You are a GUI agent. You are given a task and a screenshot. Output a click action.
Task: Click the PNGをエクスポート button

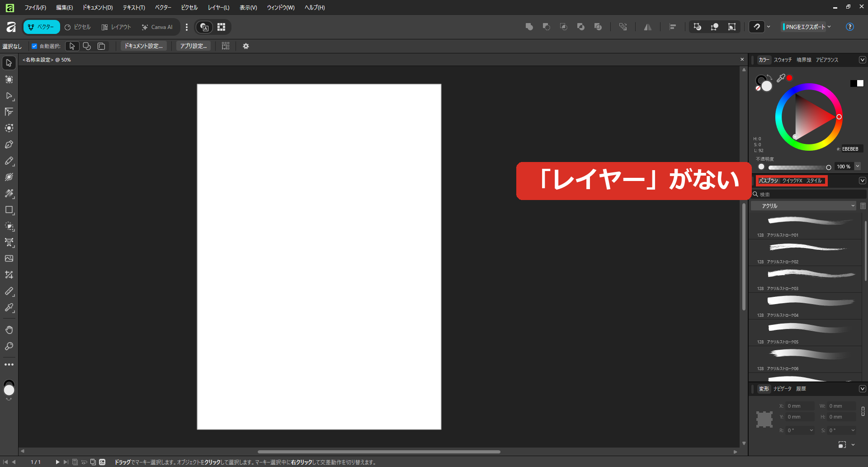(x=804, y=27)
